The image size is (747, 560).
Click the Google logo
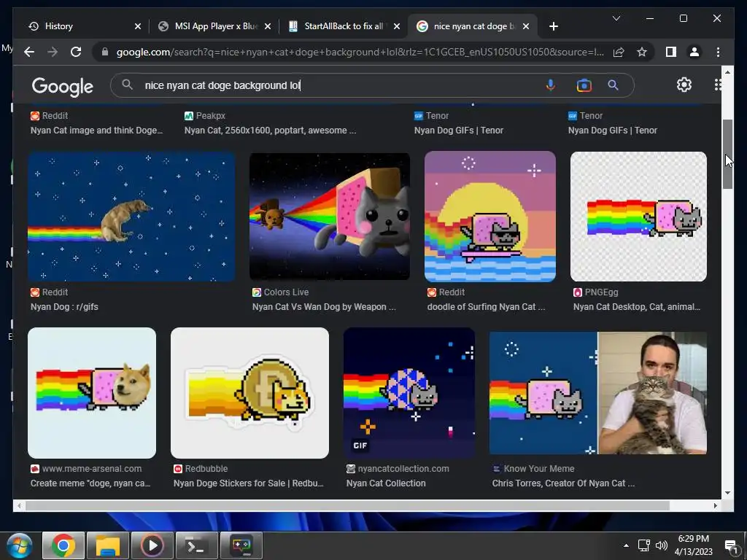(63, 86)
